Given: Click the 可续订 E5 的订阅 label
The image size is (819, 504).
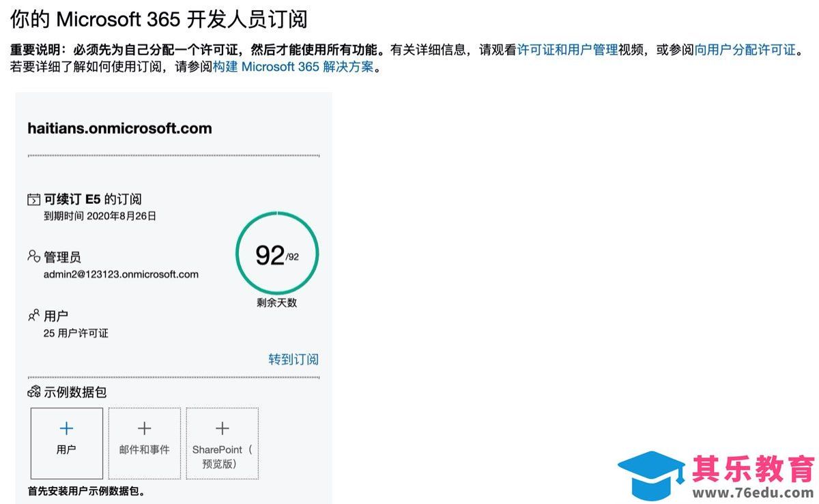Looking at the screenshot, I should pos(93,200).
